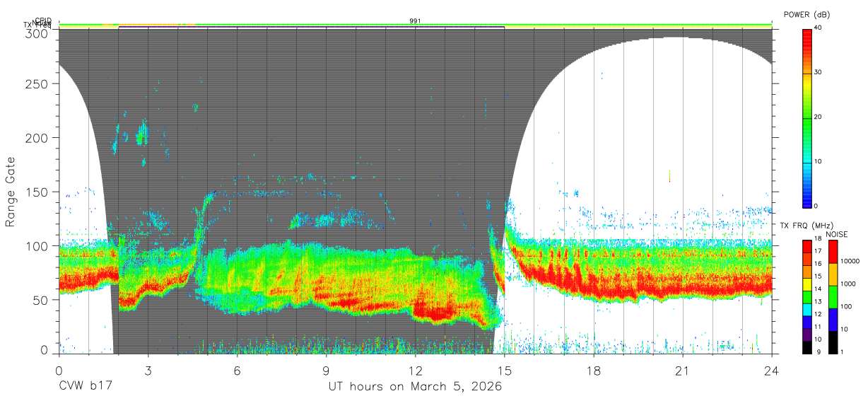
Task: Click the noise legend label '10000'
Action: point(850,262)
